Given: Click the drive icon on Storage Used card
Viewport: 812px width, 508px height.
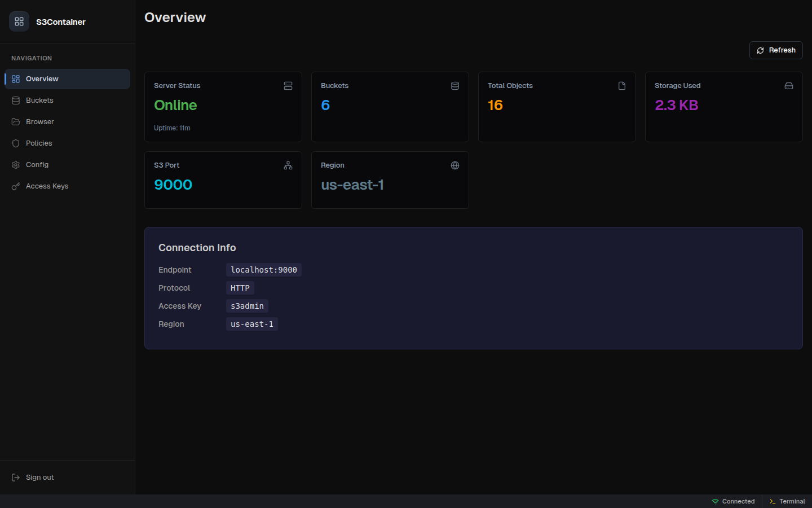Looking at the screenshot, I should [x=789, y=85].
